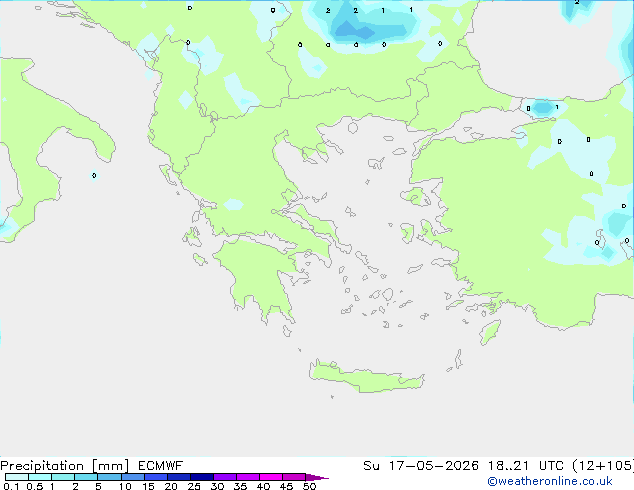Screen dimensions: 634x490
Task: Click the legend label "0.1"
Action: 11,486
